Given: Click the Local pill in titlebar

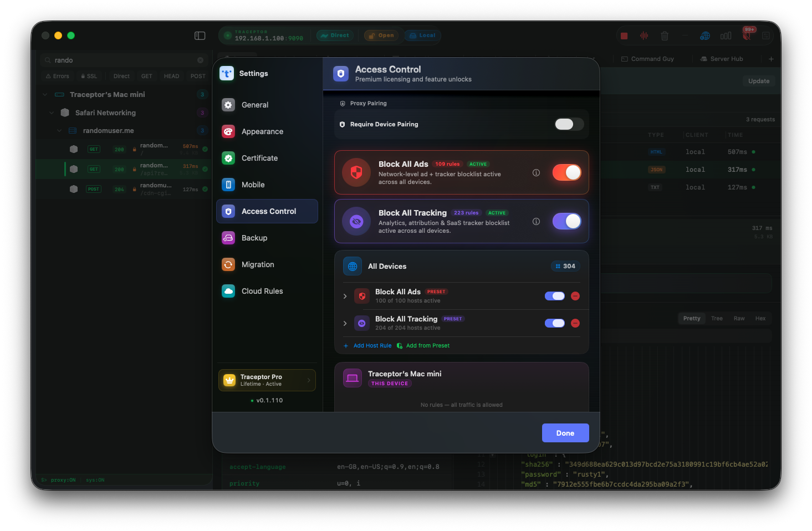Looking at the screenshot, I should 422,35.
